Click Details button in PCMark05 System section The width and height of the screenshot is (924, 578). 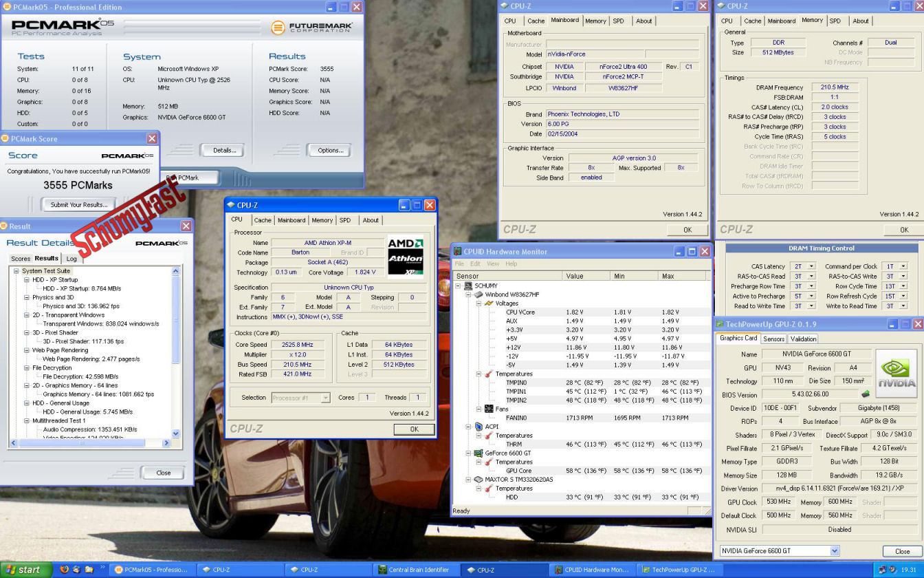pos(224,150)
